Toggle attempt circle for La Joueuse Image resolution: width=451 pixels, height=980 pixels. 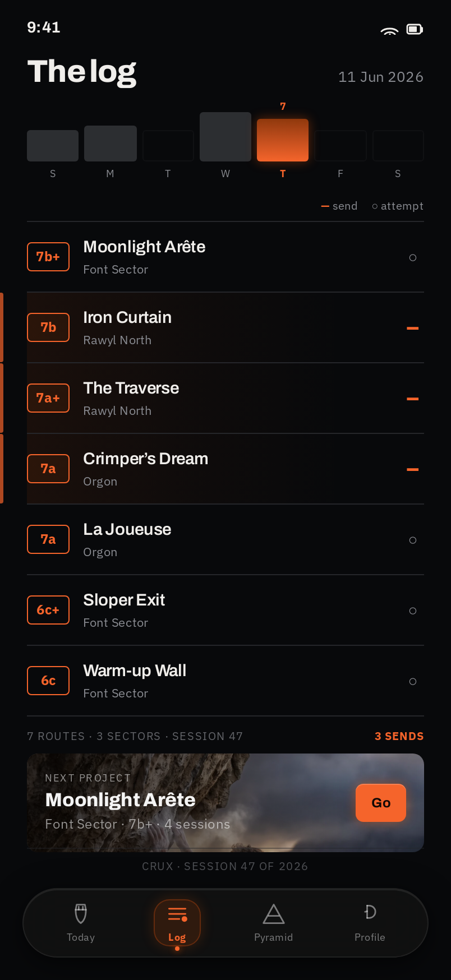(413, 540)
